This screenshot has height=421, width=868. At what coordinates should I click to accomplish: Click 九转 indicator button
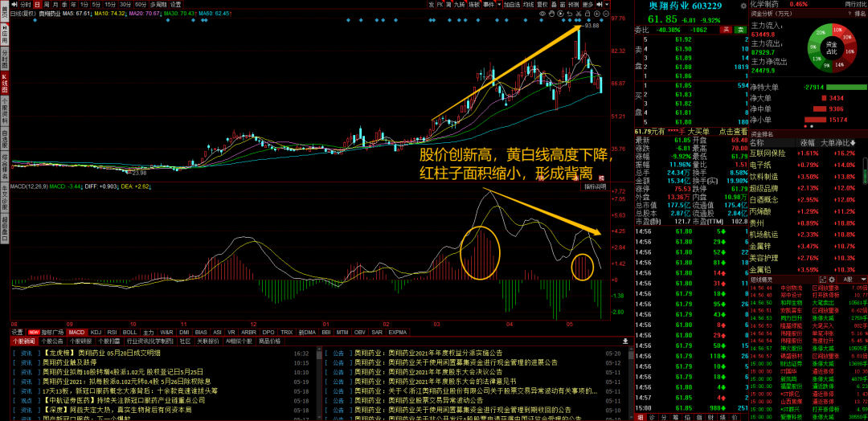(x=460, y=4)
